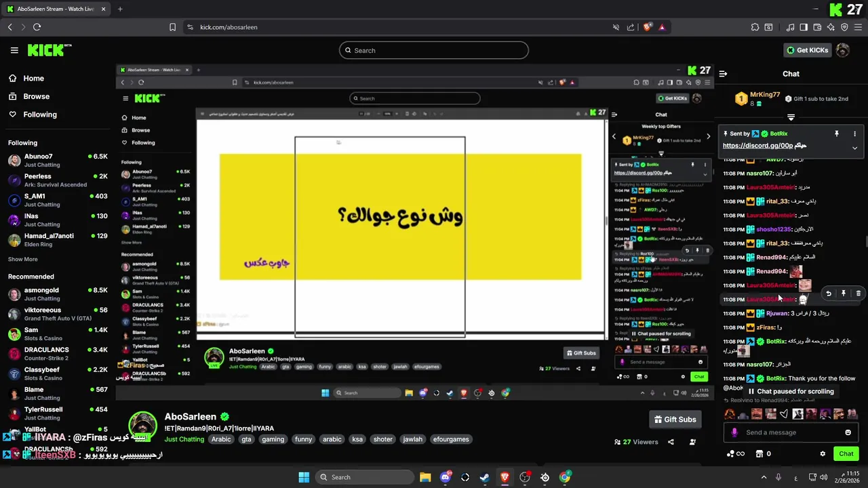This screenshot has height=488, width=868.
Task: Open pinned message three-dot options
Action: click(x=854, y=134)
